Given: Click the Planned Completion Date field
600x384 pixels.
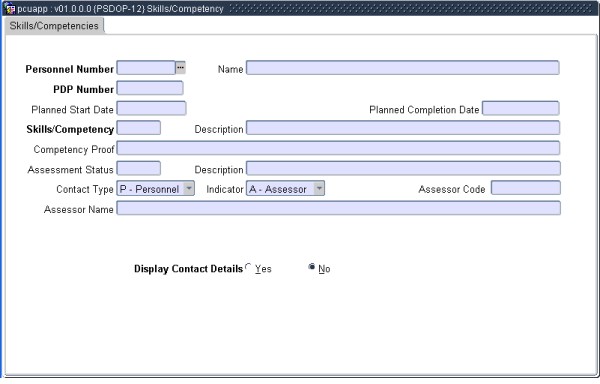Looking at the screenshot, I should tap(521, 108).
